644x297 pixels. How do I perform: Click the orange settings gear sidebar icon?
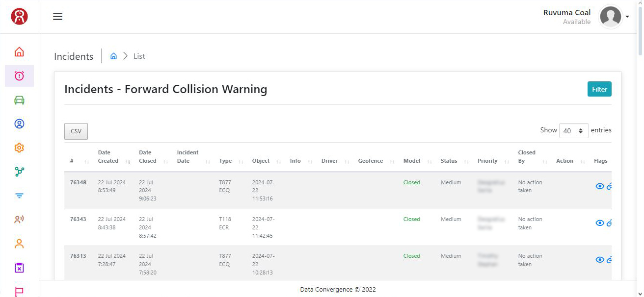tap(19, 148)
